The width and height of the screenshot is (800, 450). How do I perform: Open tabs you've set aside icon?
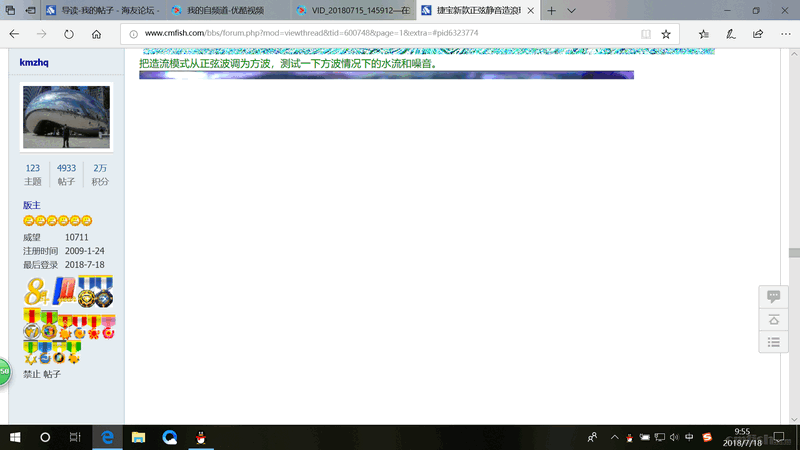click(x=10, y=10)
